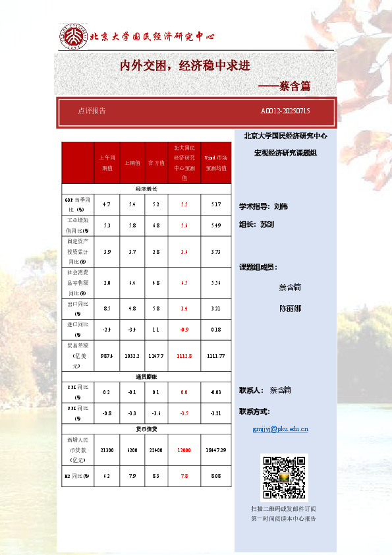The image size is (392, 555).
Task: Click the member name 陈丽娜
Action: coord(290,308)
